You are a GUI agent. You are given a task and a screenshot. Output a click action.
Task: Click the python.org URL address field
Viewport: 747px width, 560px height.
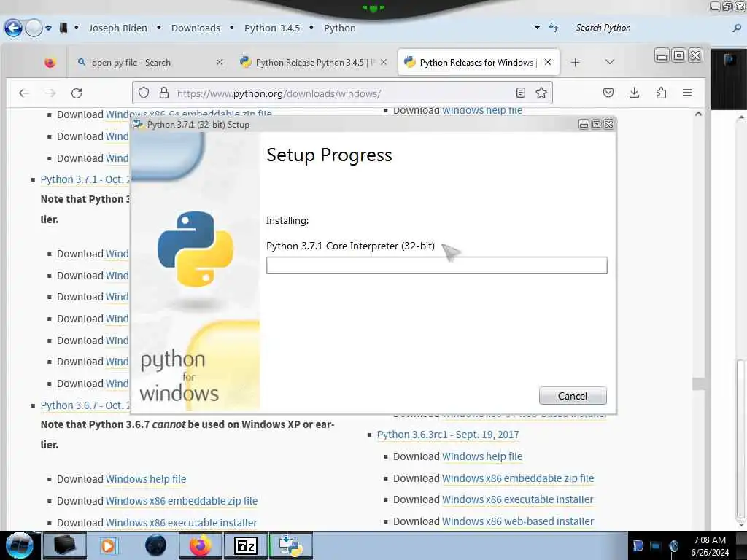pos(342,93)
